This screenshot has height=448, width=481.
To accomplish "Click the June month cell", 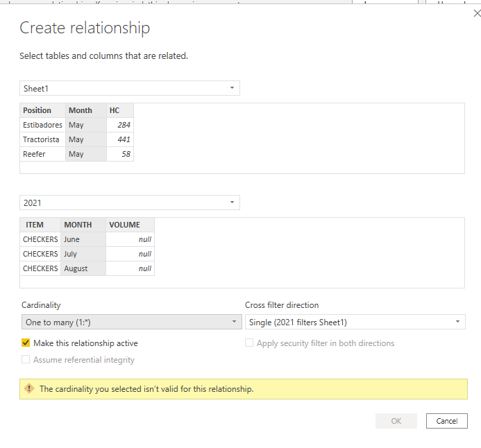I will pos(83,239).
